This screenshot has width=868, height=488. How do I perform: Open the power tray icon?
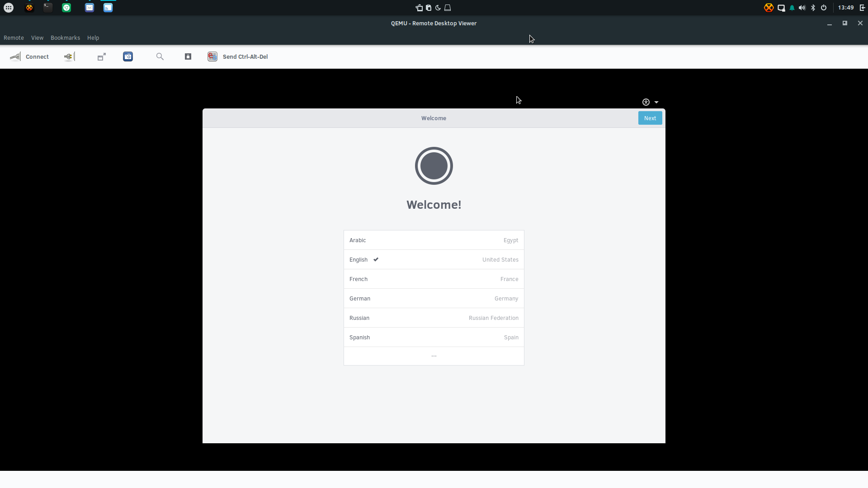824,8
